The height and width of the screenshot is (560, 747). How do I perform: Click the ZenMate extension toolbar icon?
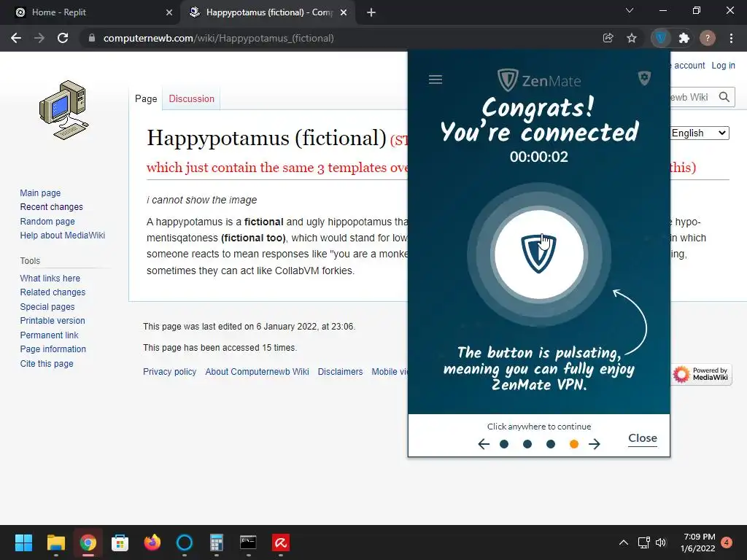click(x=661, y=38)
